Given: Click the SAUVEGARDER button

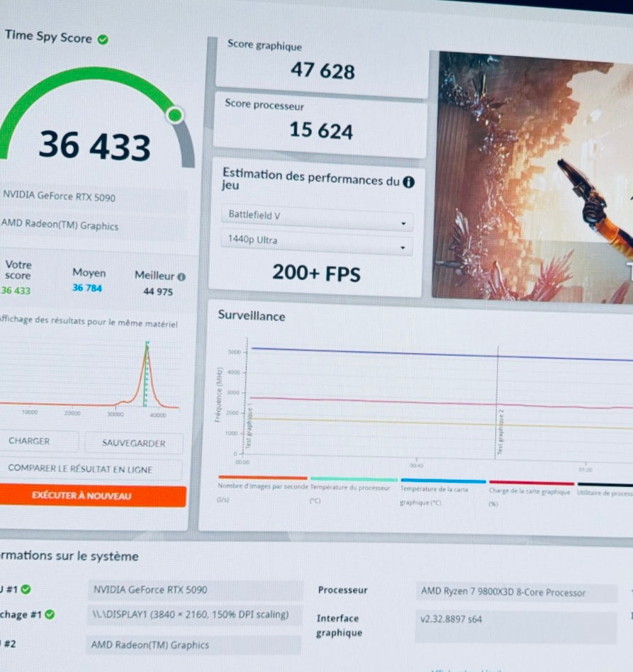Looking at the screenshot, I should [x=134, y=443].
